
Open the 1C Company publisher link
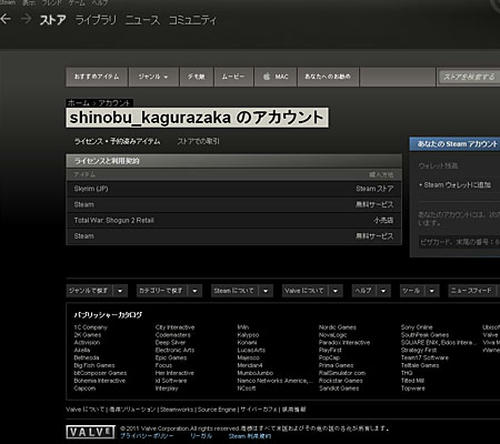[91, 327]
